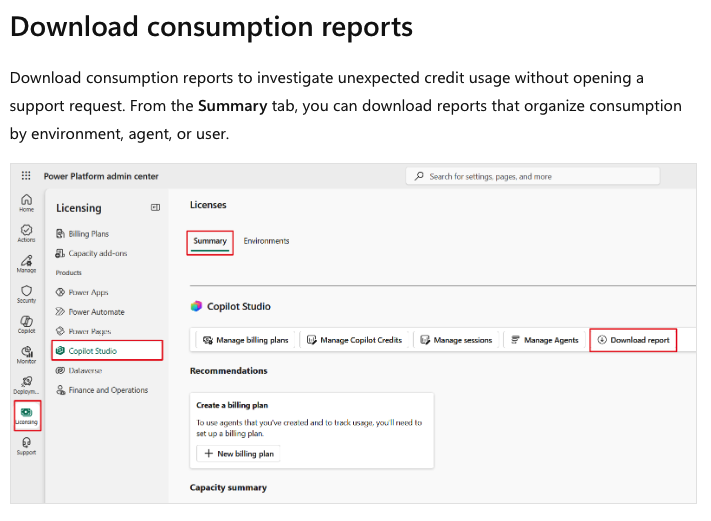Click Download report button
The height and width of the screenshot is (521, 711).
tap(633, 340)
